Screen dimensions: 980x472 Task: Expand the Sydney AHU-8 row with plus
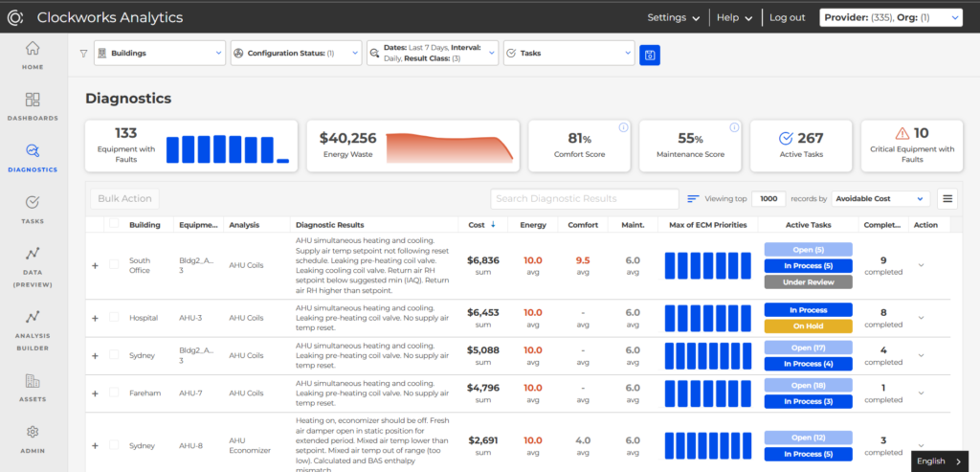95,446
